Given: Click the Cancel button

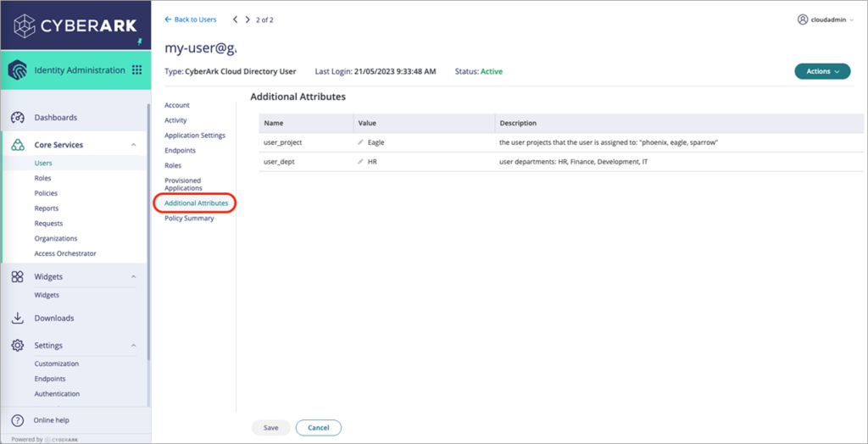Looking at the screenshot, I should coord(319,428).
